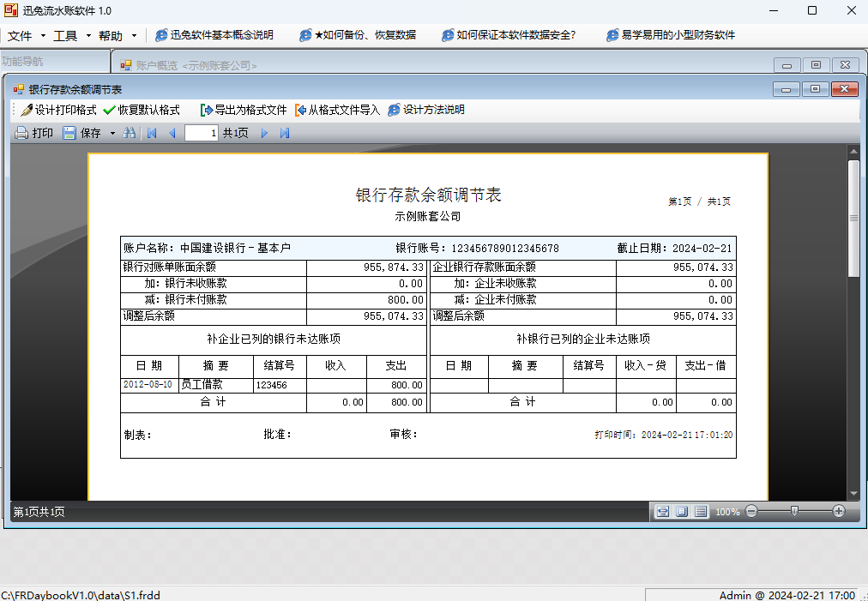
Task: Open link 如何保证本软件数据安全?
Action: [509, 35]
